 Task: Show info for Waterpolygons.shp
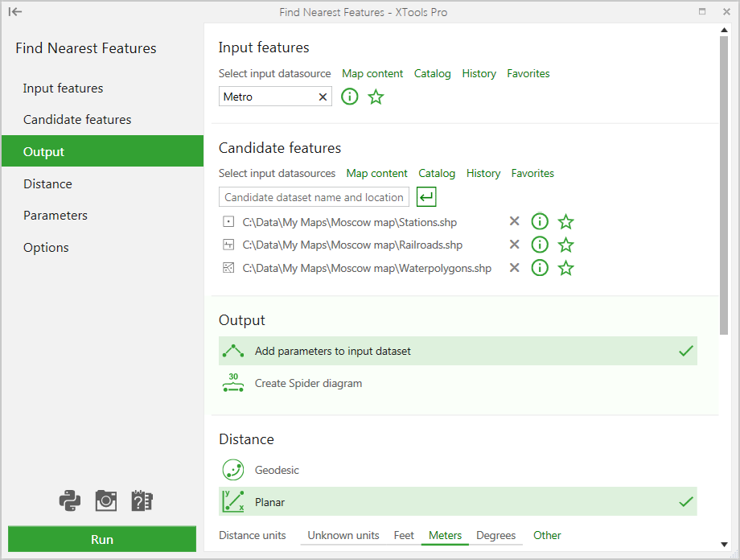(540, 268)
